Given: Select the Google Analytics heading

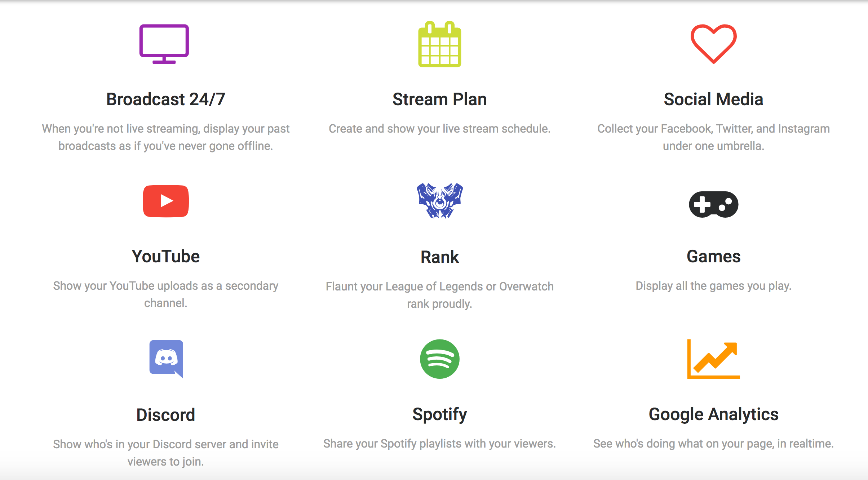Looking at the screenshot, I should [x=713, y=414].
